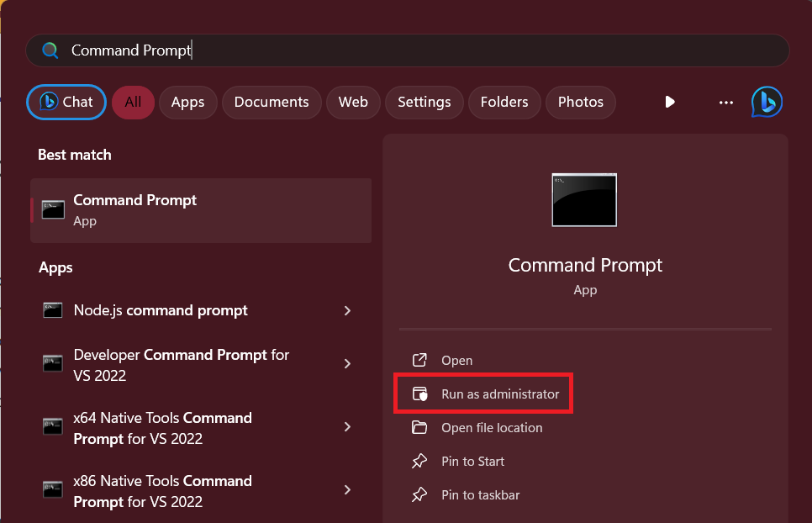Expand Developer Command Prompt chevron

[347, 364]
